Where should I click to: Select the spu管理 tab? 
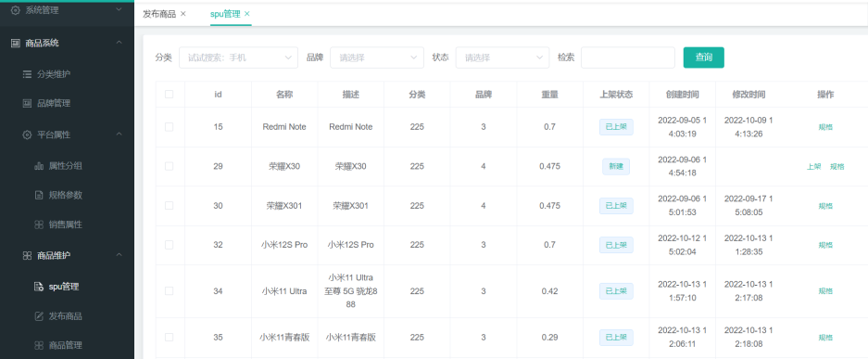tap(225, 14)
